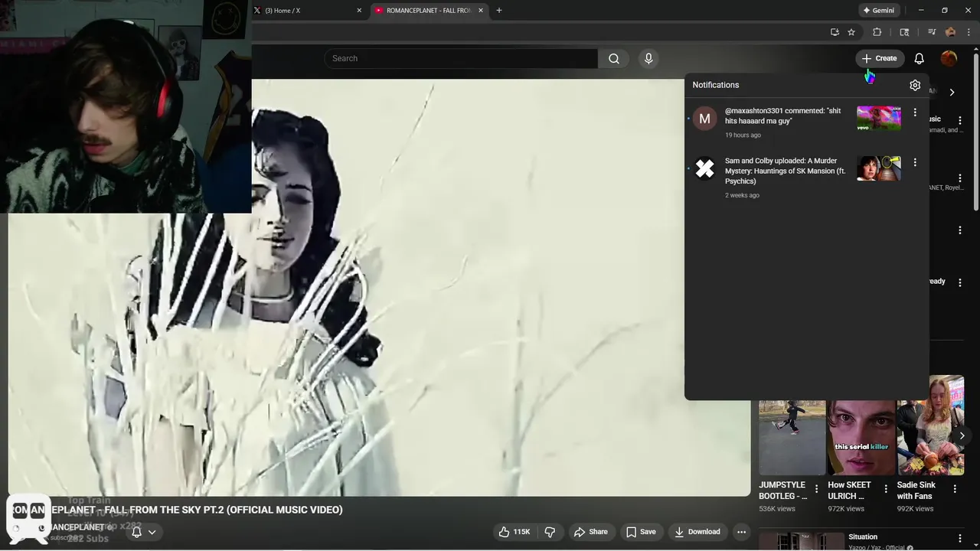Screen dimensions: 980x551
Task: Select the ROMANCEPLANET video tab
Action: click(429, 11)
